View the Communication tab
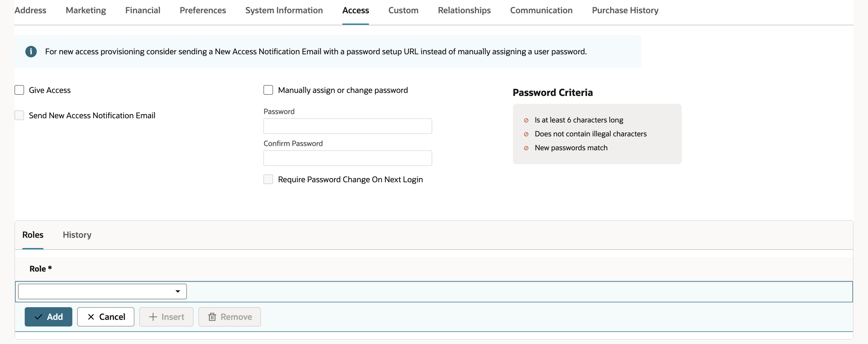 coord(541,11)
